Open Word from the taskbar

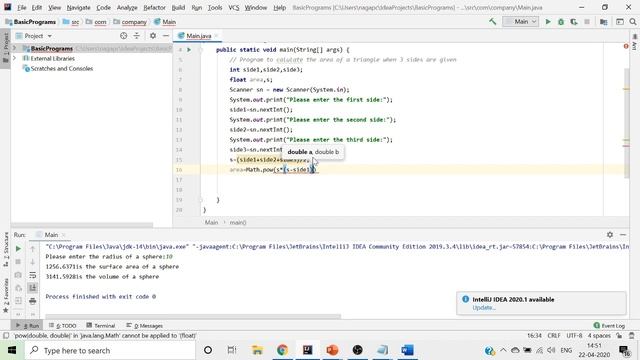pyautogui.click(x=407, y=350)
